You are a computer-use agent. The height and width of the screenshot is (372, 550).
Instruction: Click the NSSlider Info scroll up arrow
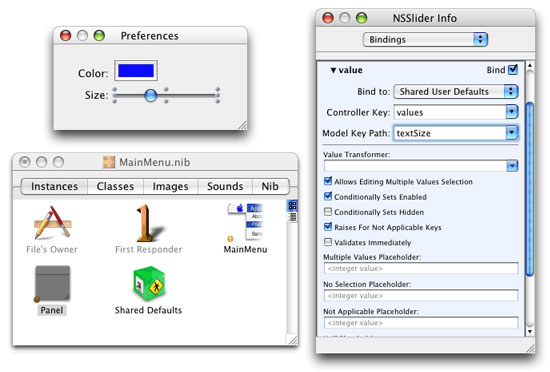(x=530, y=66)
